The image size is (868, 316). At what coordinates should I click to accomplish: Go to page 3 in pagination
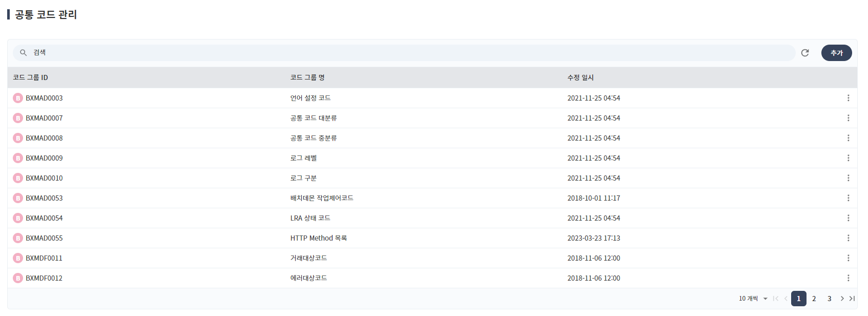[829, 299]
